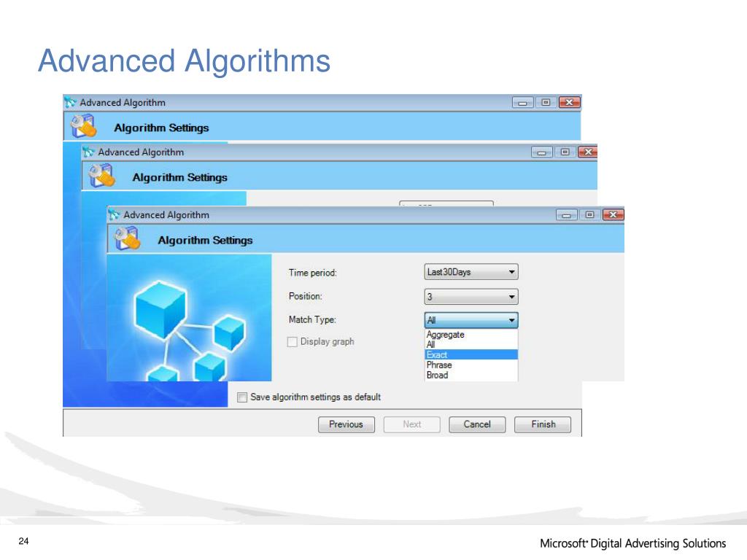Pick Phrase from the Match Type list
This screenshot has height=560, width=747.
click(471, 365)
